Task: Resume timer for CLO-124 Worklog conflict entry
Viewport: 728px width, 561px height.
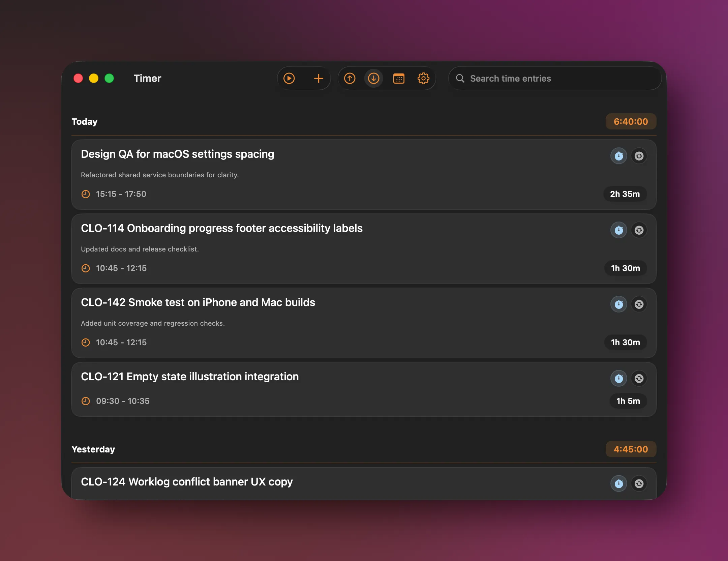Action: click(x=618, y=484)
